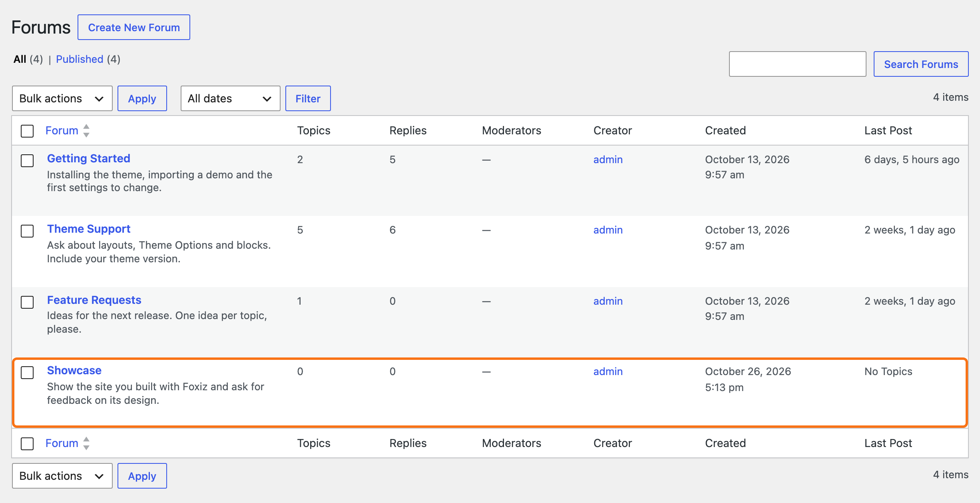Screen dimensions: 980x503
Task: Click the Last Post column header
Action: pyautogui.click(x=888, y=131)
